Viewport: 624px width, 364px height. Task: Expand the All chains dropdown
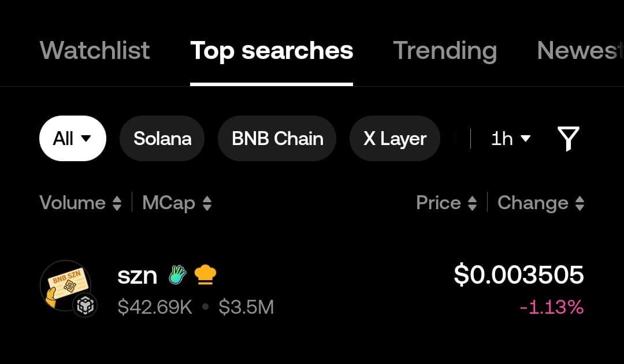point(72,139)
